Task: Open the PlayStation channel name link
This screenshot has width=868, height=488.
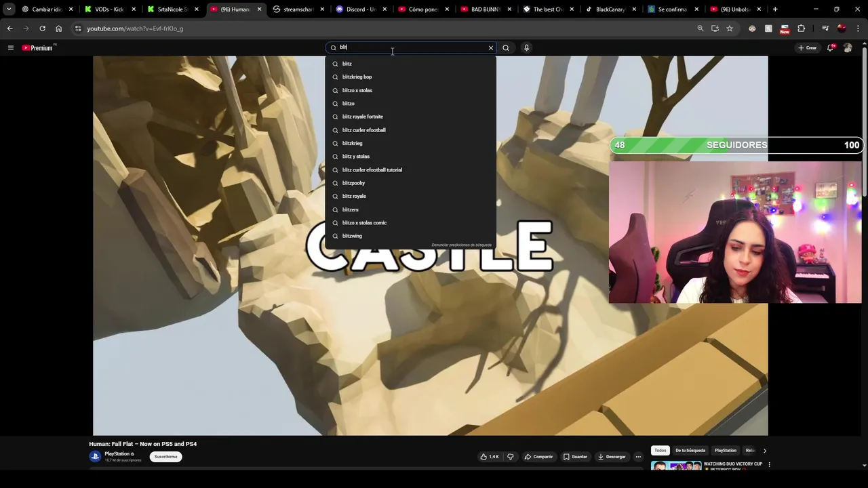Action: pos(117,453)
